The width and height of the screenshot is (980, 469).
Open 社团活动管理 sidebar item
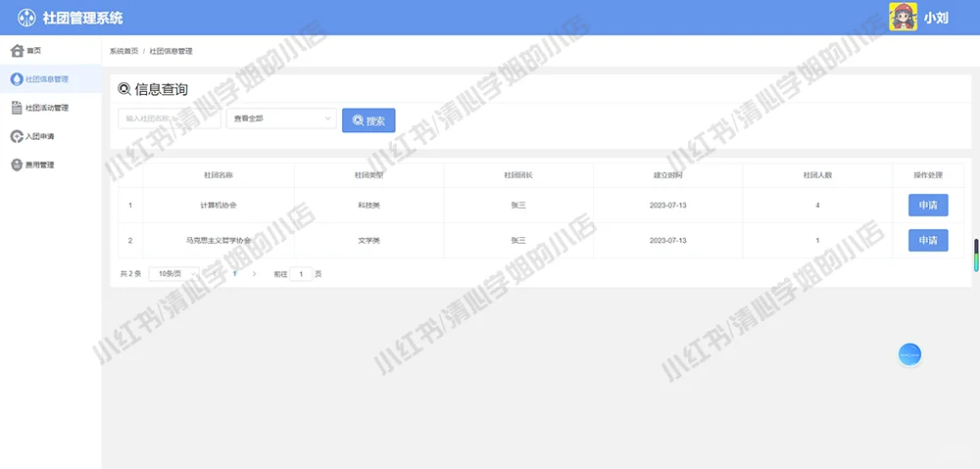click(51, 108)
